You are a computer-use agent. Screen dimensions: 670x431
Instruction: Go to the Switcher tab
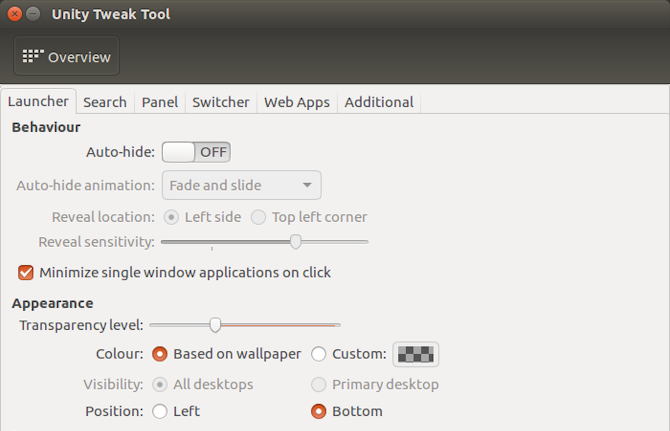(220, 102)
